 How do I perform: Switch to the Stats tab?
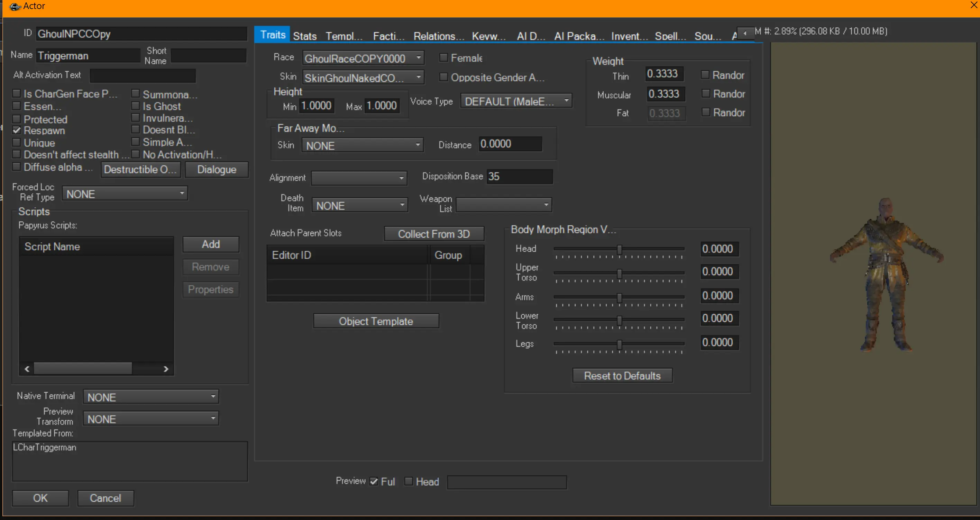point(305,36)
